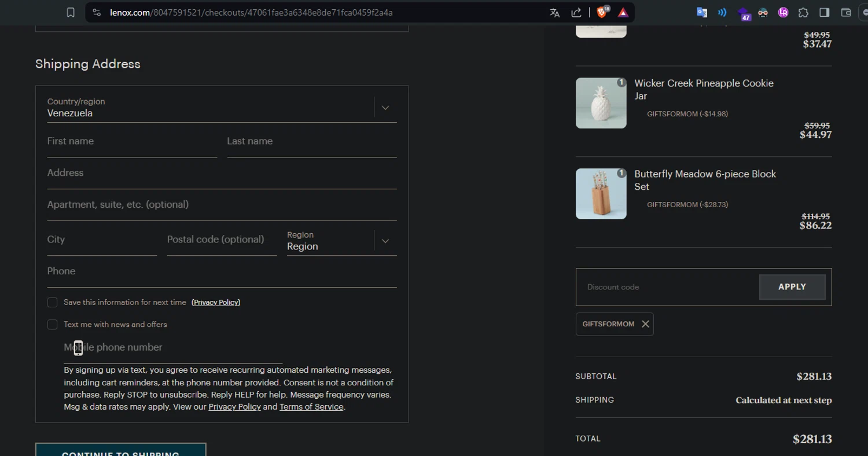Click the bookmark icon beside the address bar

coord(71,12)
